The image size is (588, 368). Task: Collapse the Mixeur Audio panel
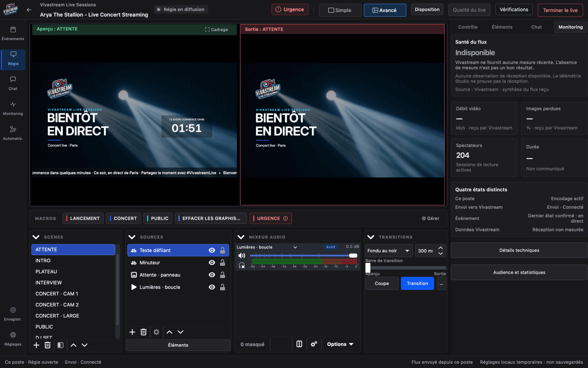pyautogui.click(x=241, y=237)
